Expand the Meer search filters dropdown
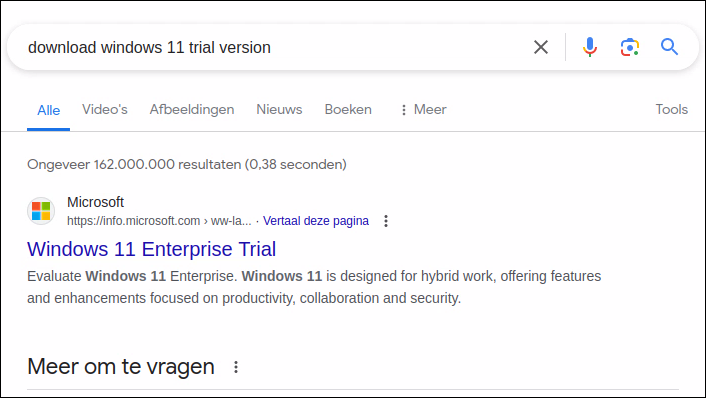This screenshot has height=398, width=706. (x=423, y=109)
